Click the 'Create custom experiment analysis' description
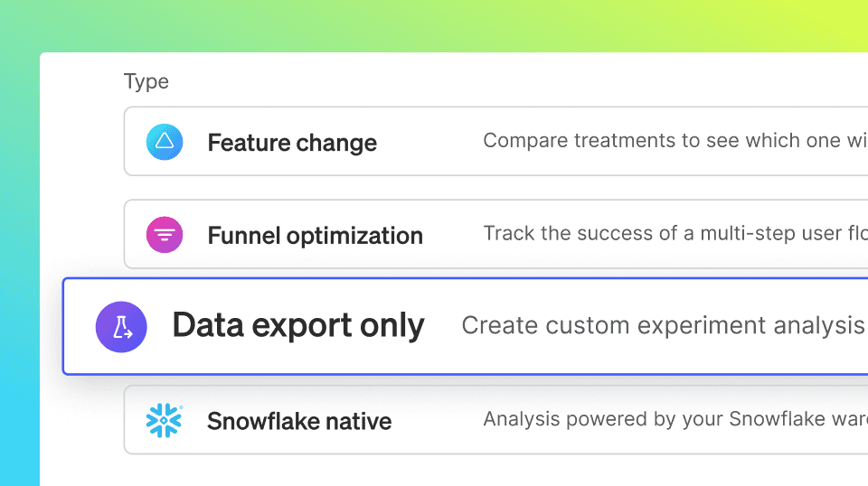Image resolution: width=868 pixels, height=486 pixels. 663,325
